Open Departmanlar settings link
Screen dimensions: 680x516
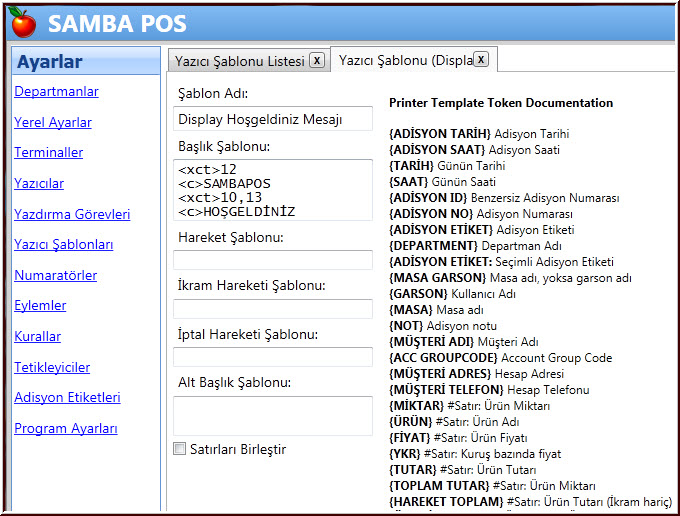pyautogui.click(x=56, y=92)
